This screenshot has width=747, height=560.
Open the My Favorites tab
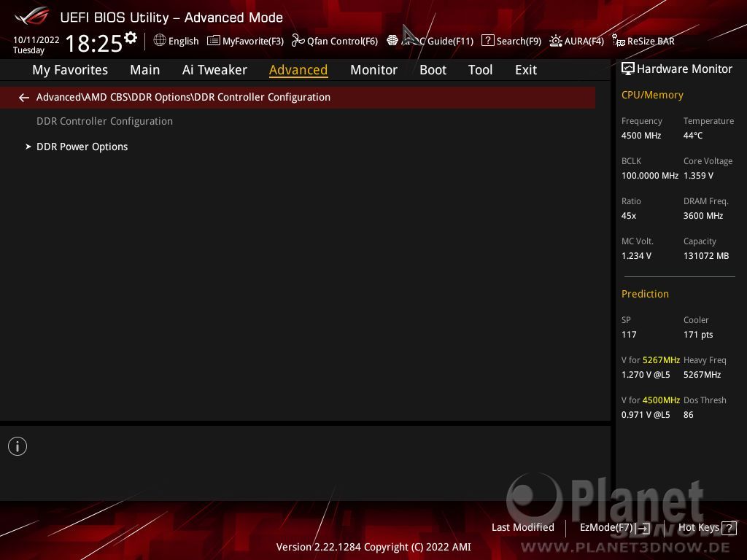[x=70, y=70]
